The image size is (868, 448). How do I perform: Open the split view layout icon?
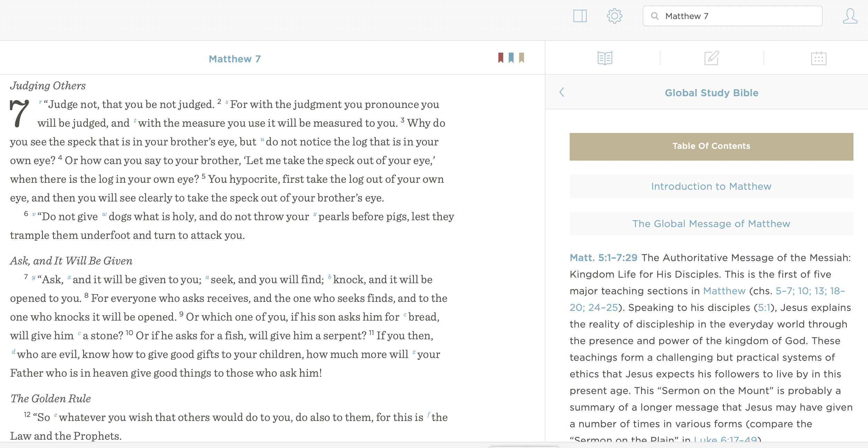[x=581, y=16]
